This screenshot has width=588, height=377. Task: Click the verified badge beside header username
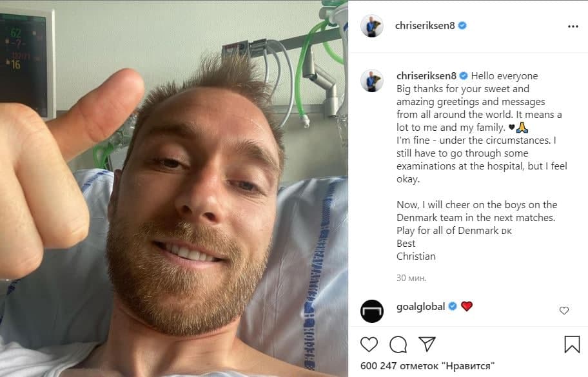pyautogui.click(x=462, y=26)
